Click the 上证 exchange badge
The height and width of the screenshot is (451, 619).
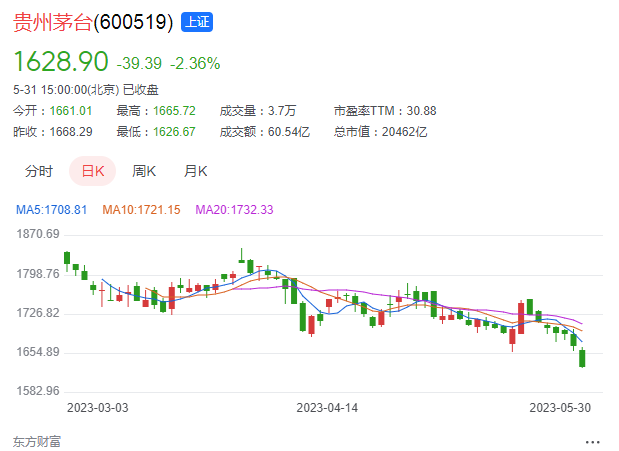(x=197, y=22)
